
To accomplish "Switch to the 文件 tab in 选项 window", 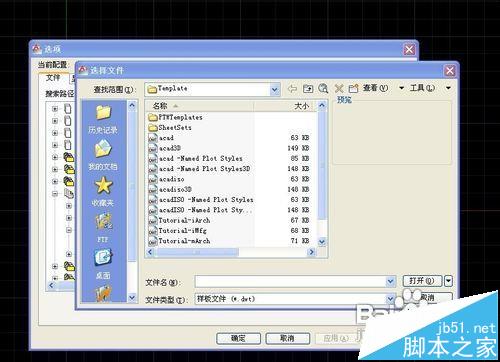I will (53, 78).
